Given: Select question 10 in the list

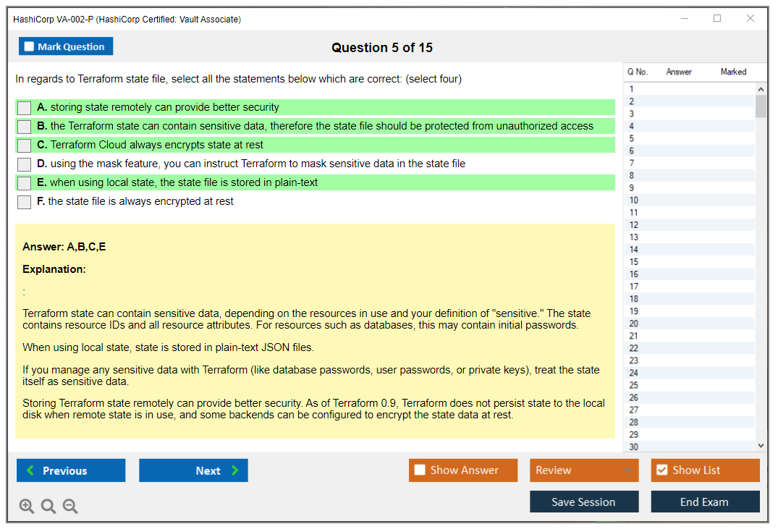Looking at the screenshot, I should (x=634, y=200).
